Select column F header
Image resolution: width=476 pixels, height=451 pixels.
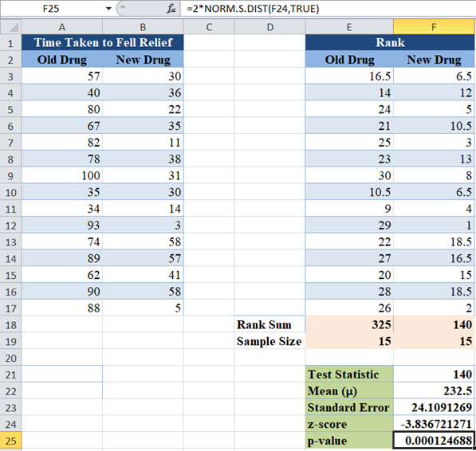[x=434, y=27]
